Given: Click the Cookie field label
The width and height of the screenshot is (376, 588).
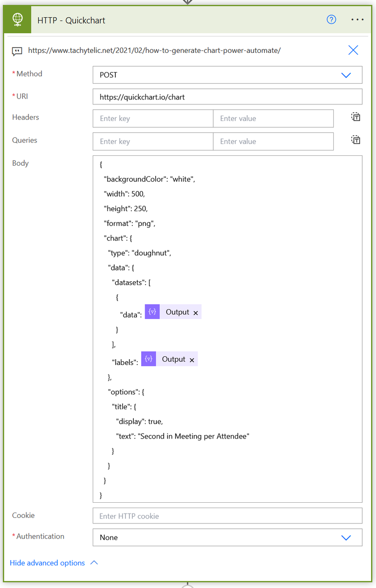Looking at the screenshot, I should coord(23,515).
